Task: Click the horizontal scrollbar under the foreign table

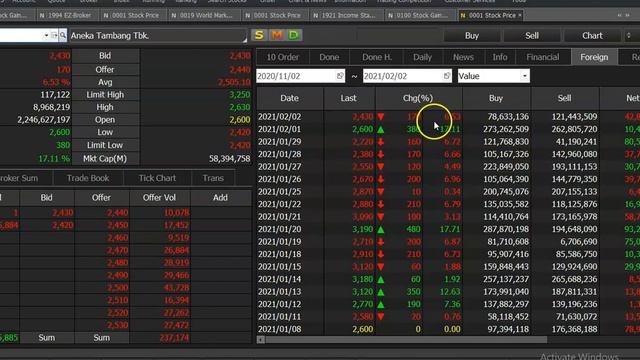Action: (x=406, y=340)
